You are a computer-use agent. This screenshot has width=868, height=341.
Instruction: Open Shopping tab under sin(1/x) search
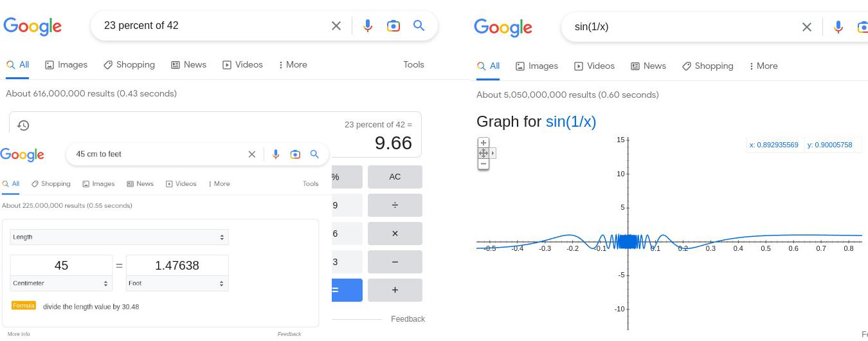click(x=708, y=66)
